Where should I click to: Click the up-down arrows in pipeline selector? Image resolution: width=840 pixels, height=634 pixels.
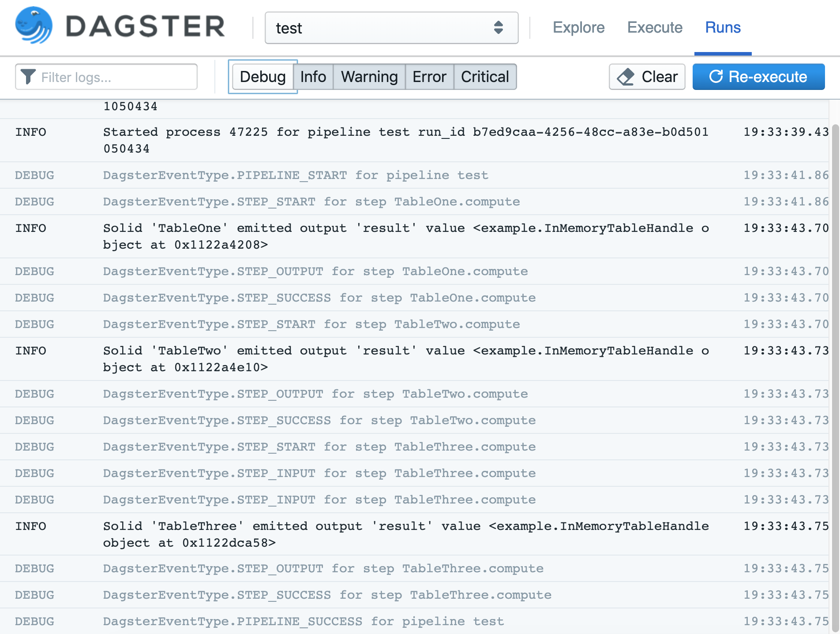tap(499, 28)
